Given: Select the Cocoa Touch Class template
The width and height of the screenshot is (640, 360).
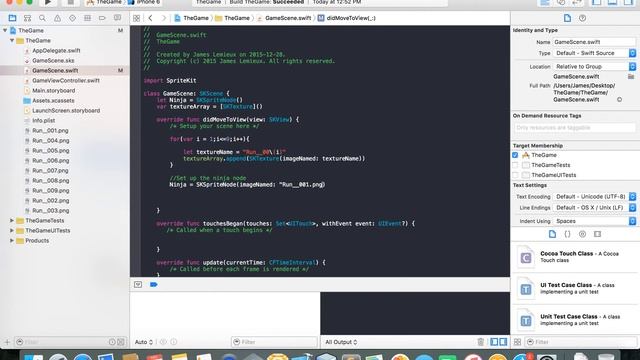Looking at the screenshot, I should coord(575,257).
